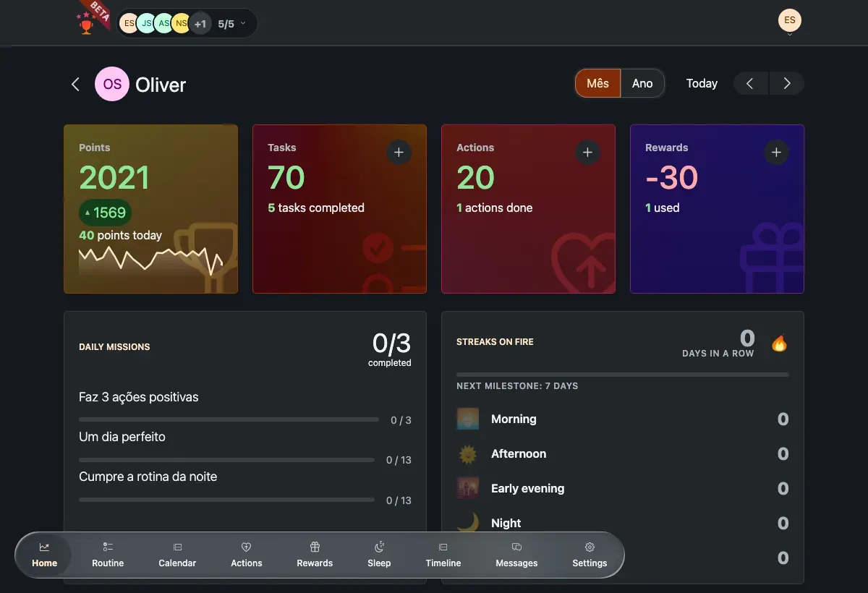The height and width of the screenshot is (593, 868).
Task: Click the Morning streak icon
Action: pos(468,419)
